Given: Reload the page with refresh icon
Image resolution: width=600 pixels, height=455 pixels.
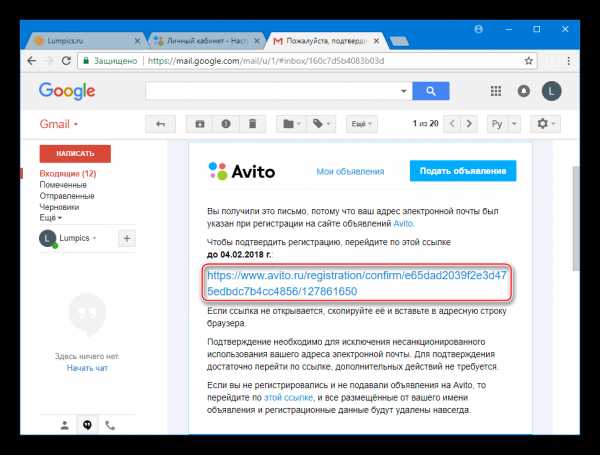Looking at the screenshot, I should click(66, 61).
